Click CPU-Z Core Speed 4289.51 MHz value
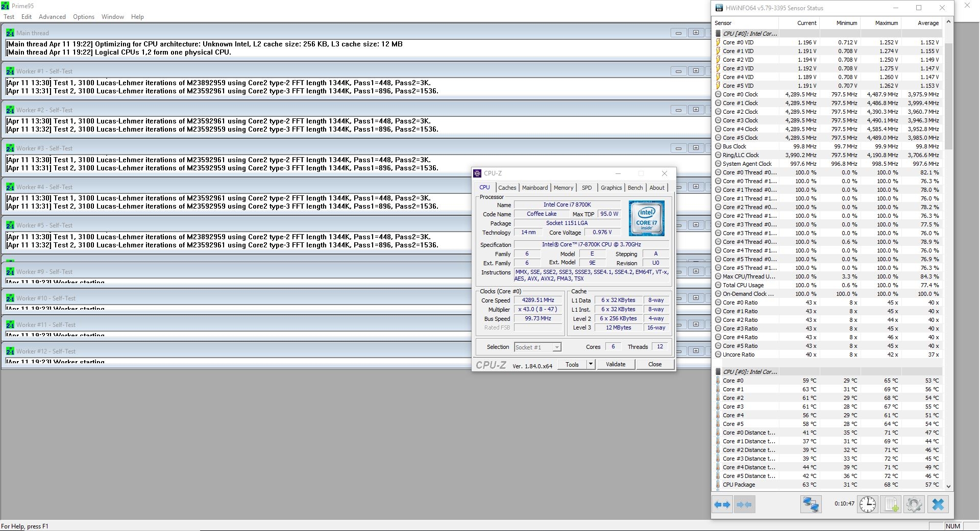 [538, 300]
